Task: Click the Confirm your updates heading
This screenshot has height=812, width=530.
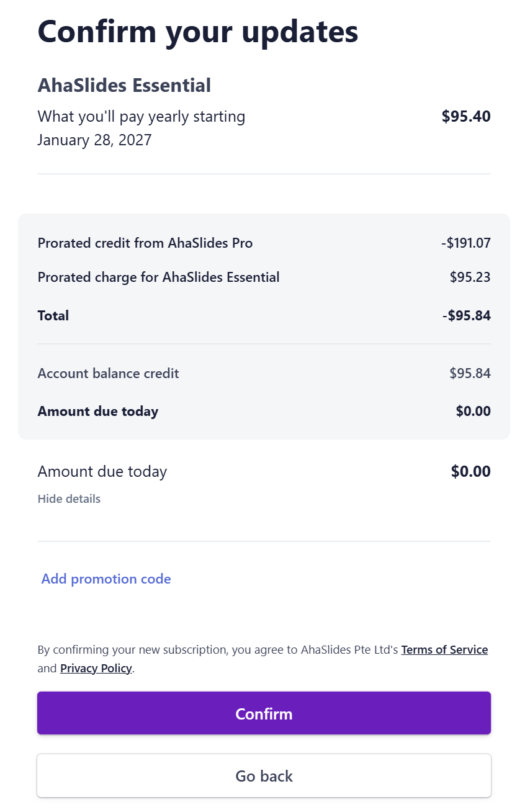Action: click(x=198, y=30)
